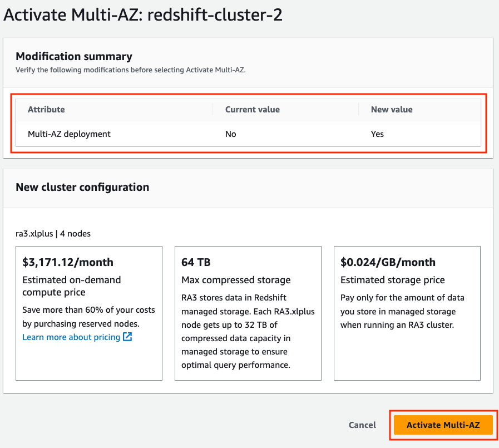
Task: Click the page title Activate Multi-AZ: redshift-cluster-2
Action: click(143, 14)
